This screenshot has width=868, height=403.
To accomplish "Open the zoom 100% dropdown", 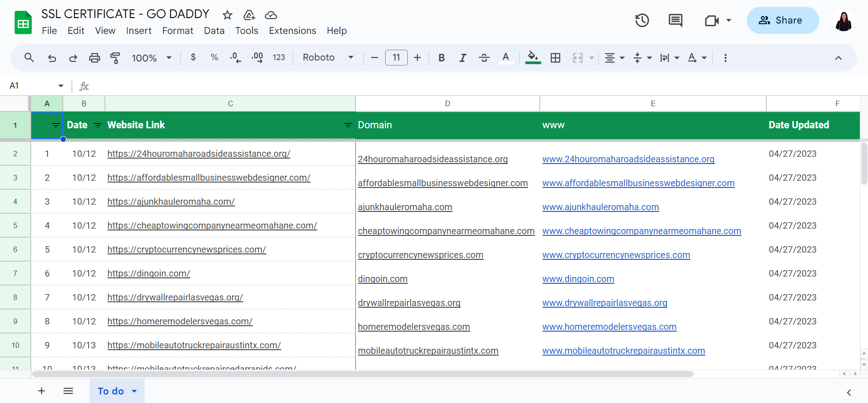I will [x=151, y=58].
